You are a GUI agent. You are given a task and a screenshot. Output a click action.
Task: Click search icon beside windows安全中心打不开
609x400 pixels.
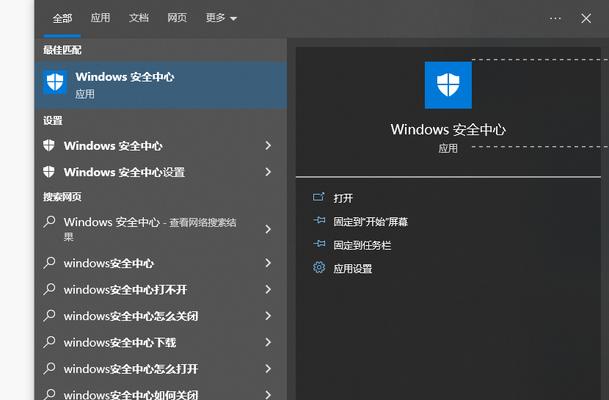click(x=49, y=289)
